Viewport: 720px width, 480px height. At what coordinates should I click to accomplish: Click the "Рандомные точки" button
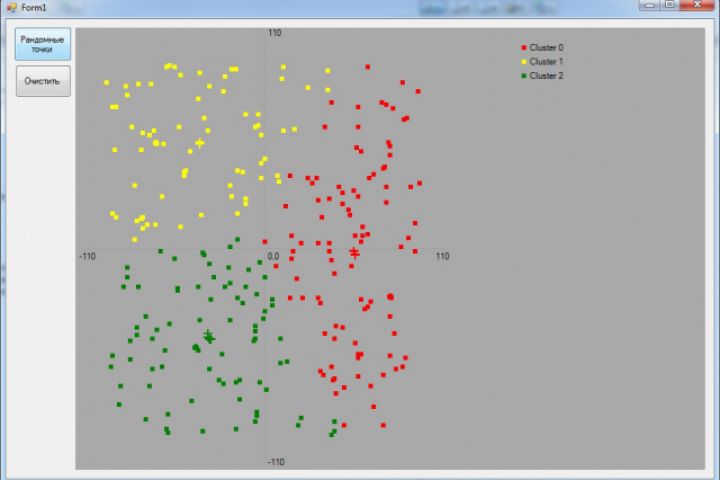coord(43,44)
